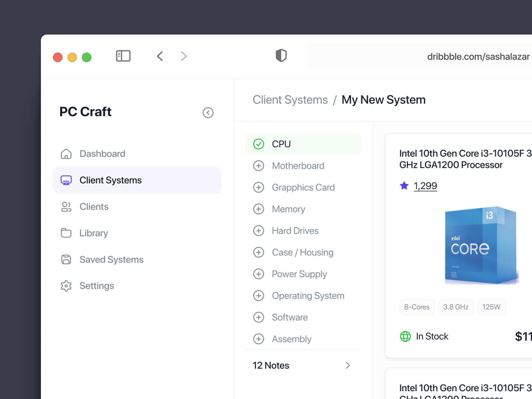Image resolution: width=532 pixels, height=399 pixels.
Task: Open the Library folder icon
Action: (x=66, y=233)
